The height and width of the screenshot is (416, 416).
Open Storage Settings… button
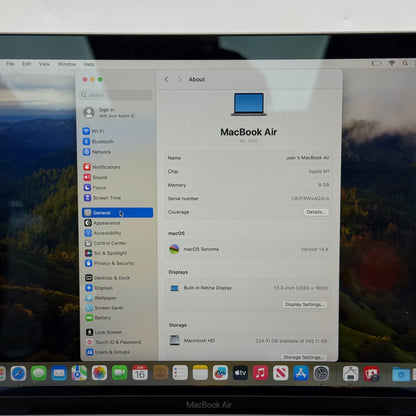(x=303, y=357)
